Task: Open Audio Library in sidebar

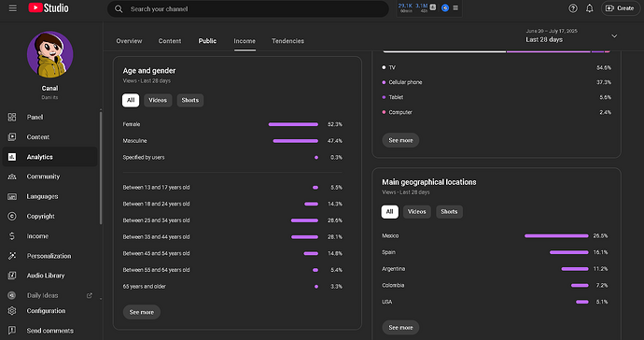Action: (49, 276)
